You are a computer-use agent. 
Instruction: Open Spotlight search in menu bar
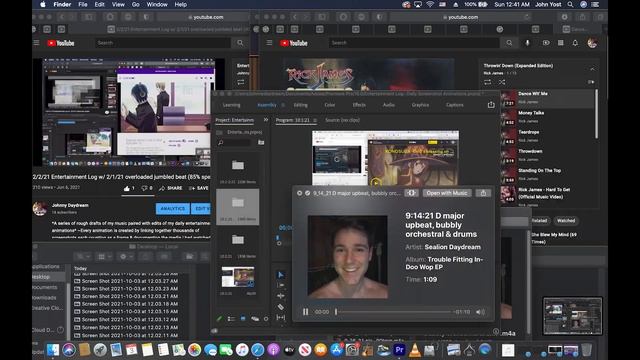(x=570, y=4)
